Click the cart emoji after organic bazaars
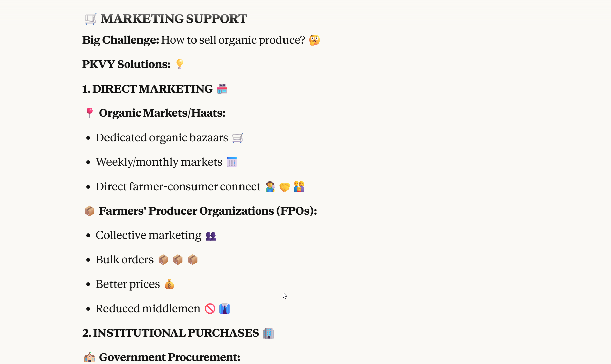611x364 pixels. (238, 138)
